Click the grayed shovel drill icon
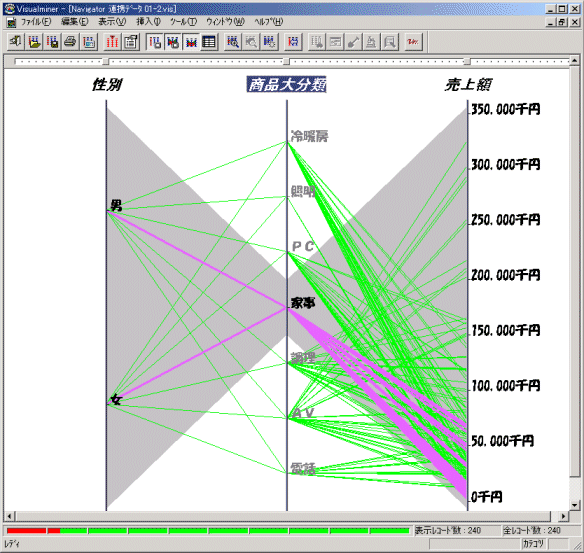Screen dimensions: 584x553 353,41
